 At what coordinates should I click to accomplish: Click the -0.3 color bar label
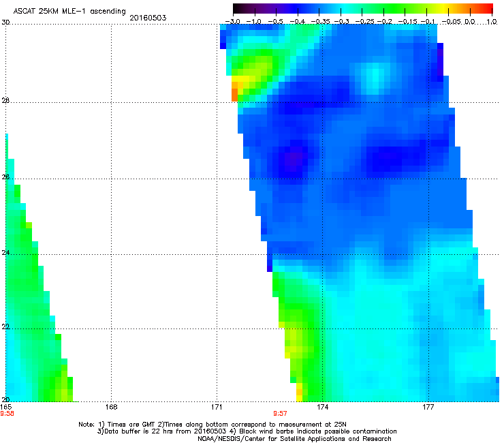pyautogui.click(x=342, y=22)
